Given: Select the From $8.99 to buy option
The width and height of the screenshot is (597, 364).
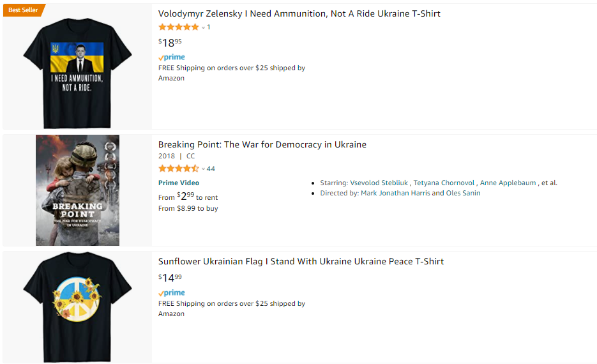Looking at the screenshot, I should [188, 208].
